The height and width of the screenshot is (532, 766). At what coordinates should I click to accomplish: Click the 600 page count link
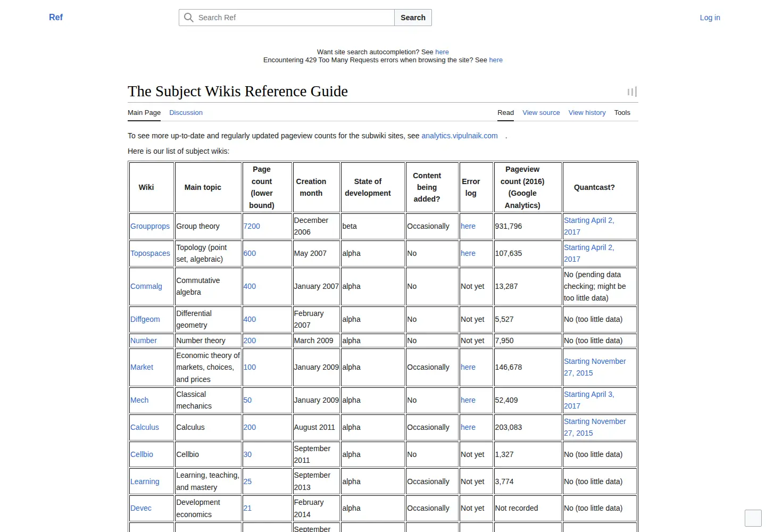coord(249,253)
